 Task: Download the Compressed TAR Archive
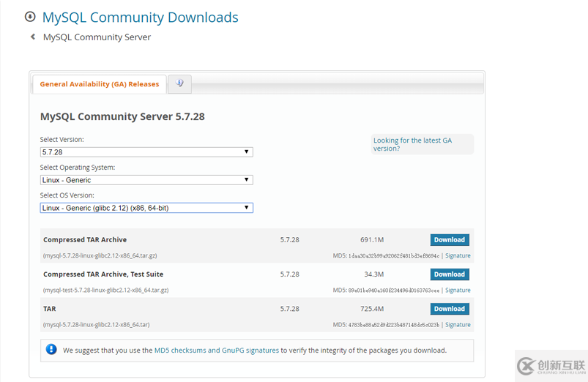coord(450,240)
